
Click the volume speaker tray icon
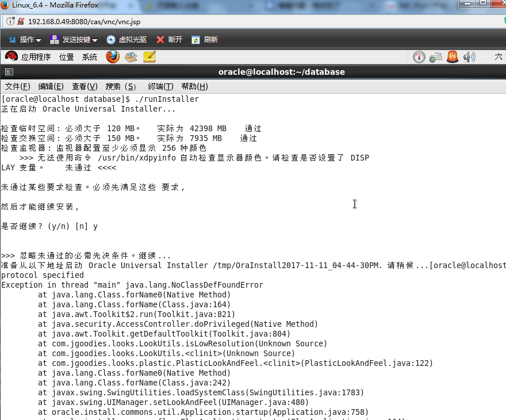469,57
